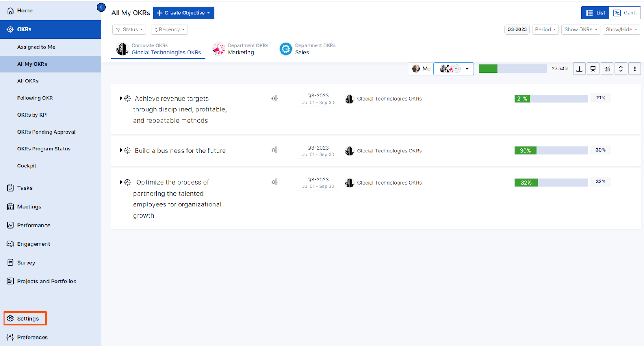Click alignment icon for Achieve revenue targets
644x346 pixels.
click(x=275, y=98)
